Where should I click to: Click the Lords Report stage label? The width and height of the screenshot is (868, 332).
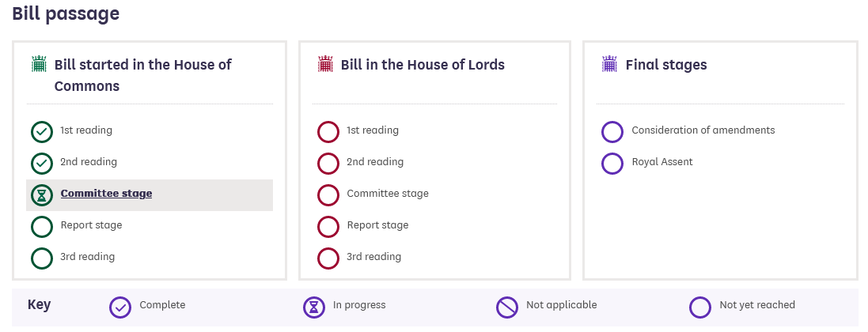tap(377, 225)
